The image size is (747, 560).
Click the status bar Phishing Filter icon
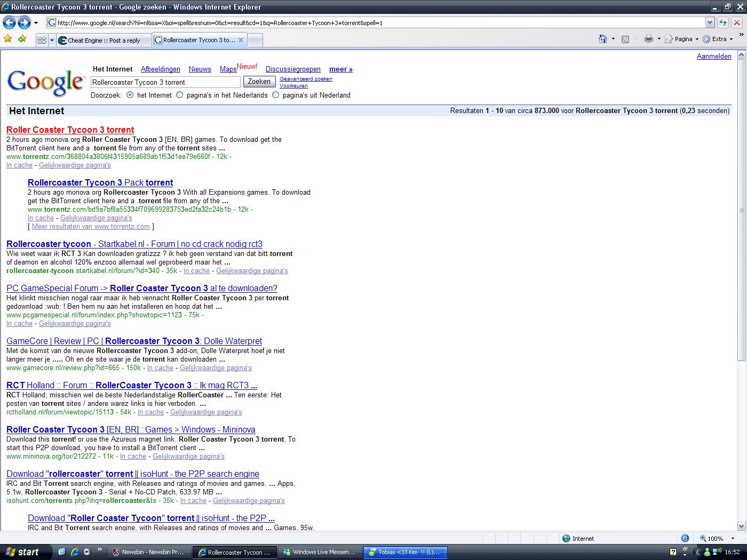[685, 538]
